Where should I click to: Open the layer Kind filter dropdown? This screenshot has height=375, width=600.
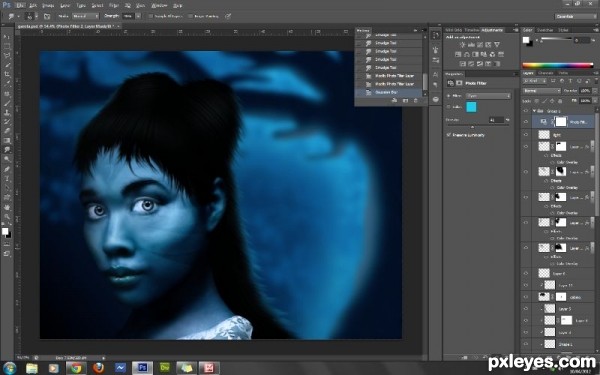click(535, 81)
